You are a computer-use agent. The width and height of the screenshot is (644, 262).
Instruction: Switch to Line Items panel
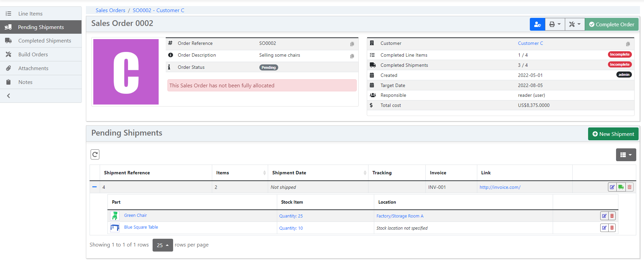(x=30, y=14)
